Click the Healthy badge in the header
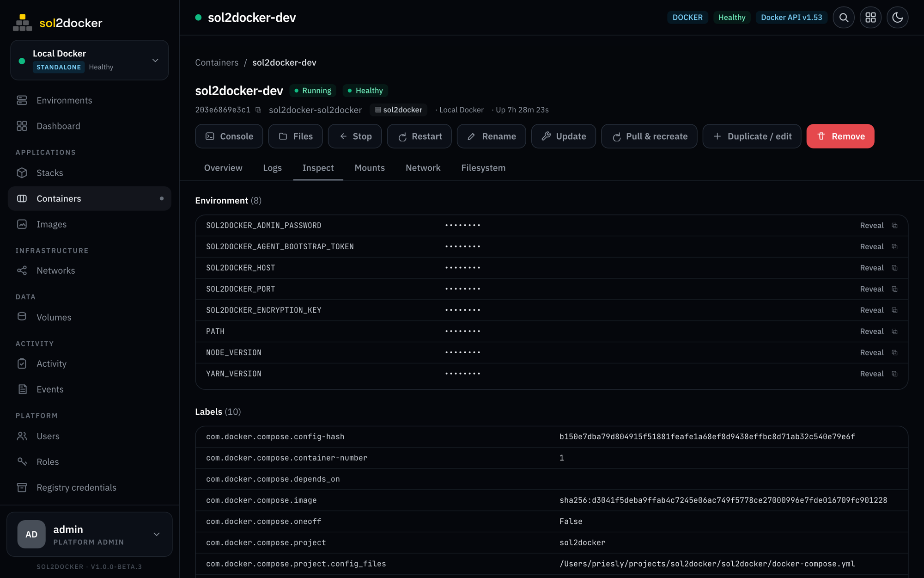Viewport: 924px width, 578px height. [732, 18]
